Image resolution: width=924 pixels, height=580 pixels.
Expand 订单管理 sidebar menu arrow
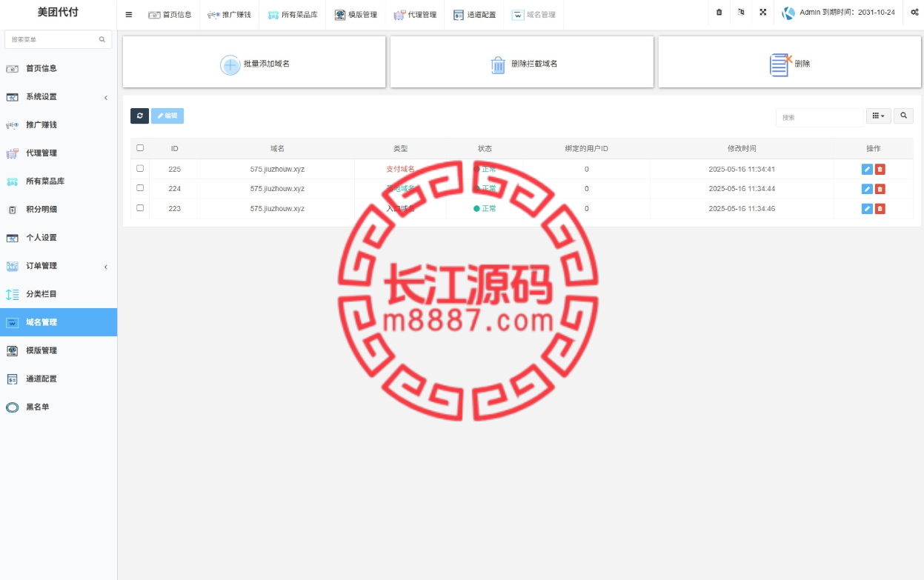(105, 266)
